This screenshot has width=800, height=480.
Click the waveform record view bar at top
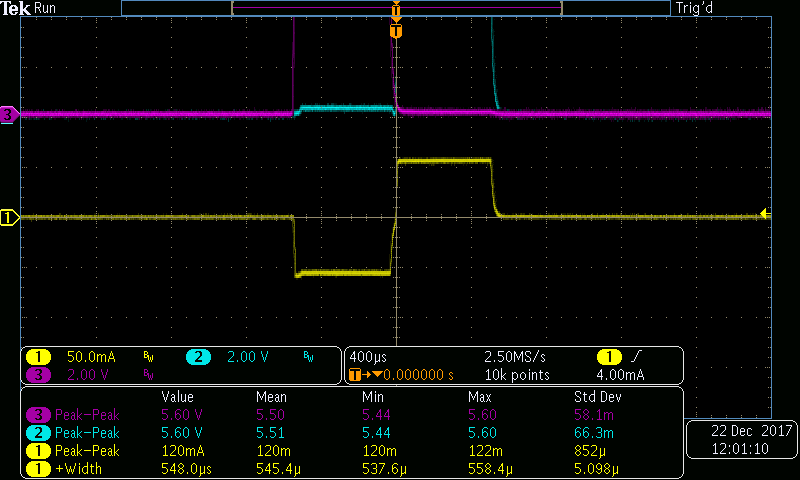[396, 8]
